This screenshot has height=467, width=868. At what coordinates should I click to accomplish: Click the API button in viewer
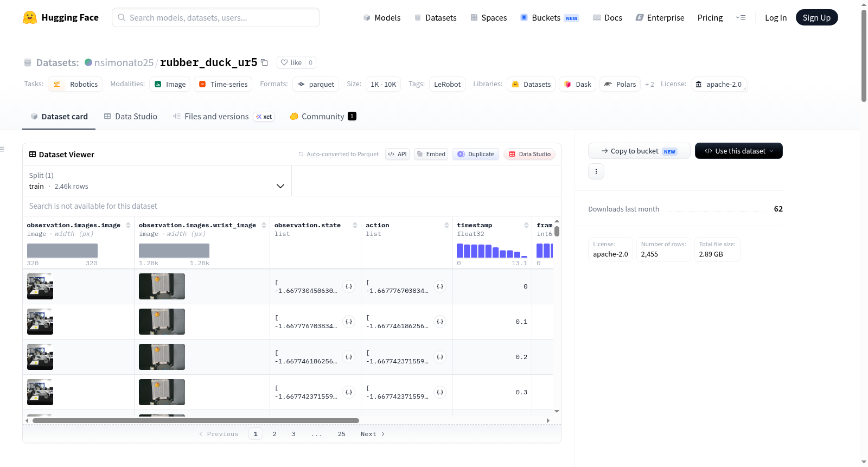coord(397,154)
